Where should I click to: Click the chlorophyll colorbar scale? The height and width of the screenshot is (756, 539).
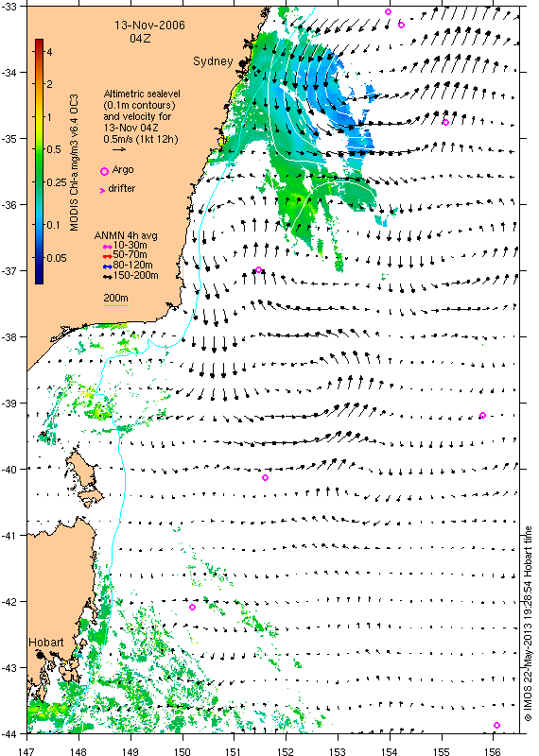click(39, 162)
